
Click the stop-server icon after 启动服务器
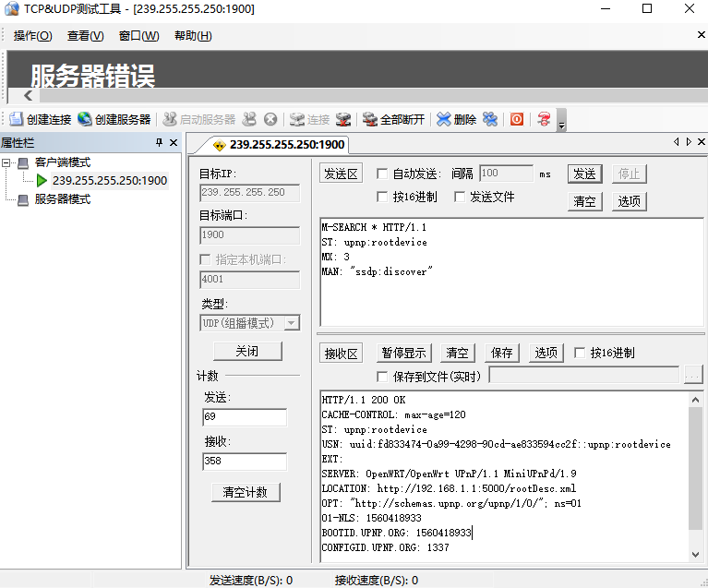(249, 119)
